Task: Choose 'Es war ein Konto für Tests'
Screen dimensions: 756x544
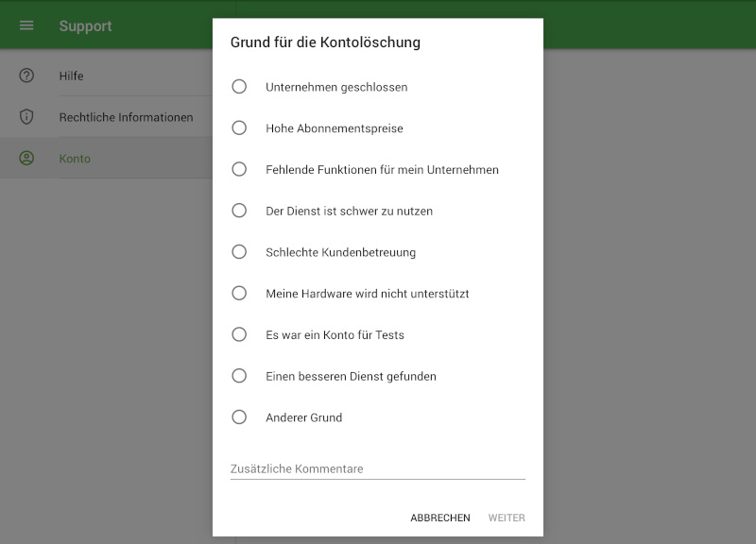Action: (239, 334)
